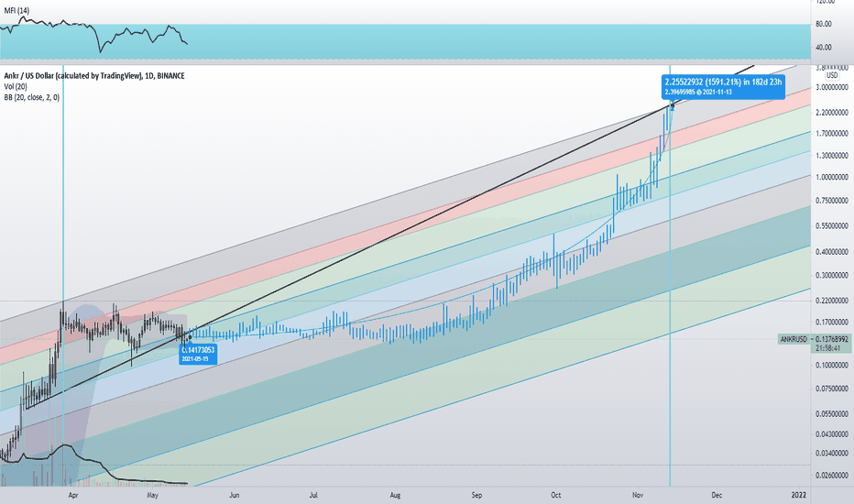Click the 0.30000000 price axis value
The width and height of the screenshot is (854, 504).
[x=832, y=276]
